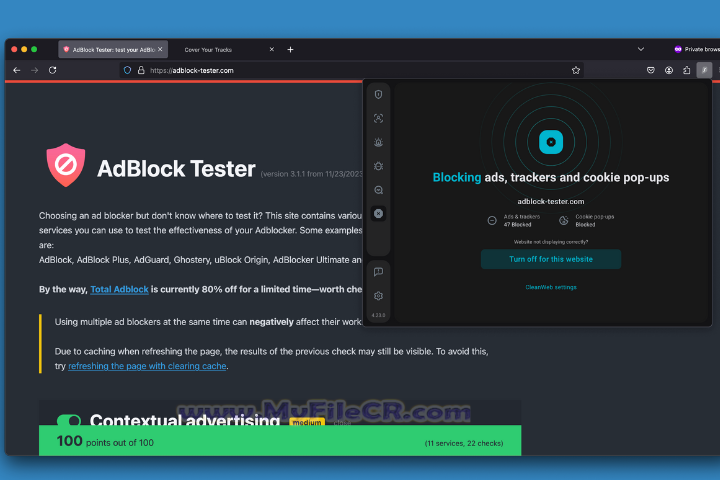This screenshot has width=720, height=480.
Task: Reload the page with the refresh icon
Action: pyautogui.click(x=52, y=70)
